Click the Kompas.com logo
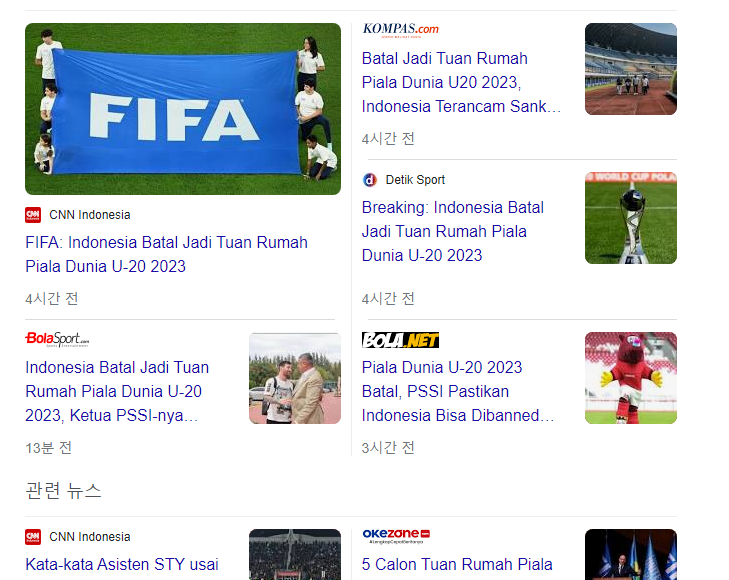729x580 pixels. click(x=400, y=29)
